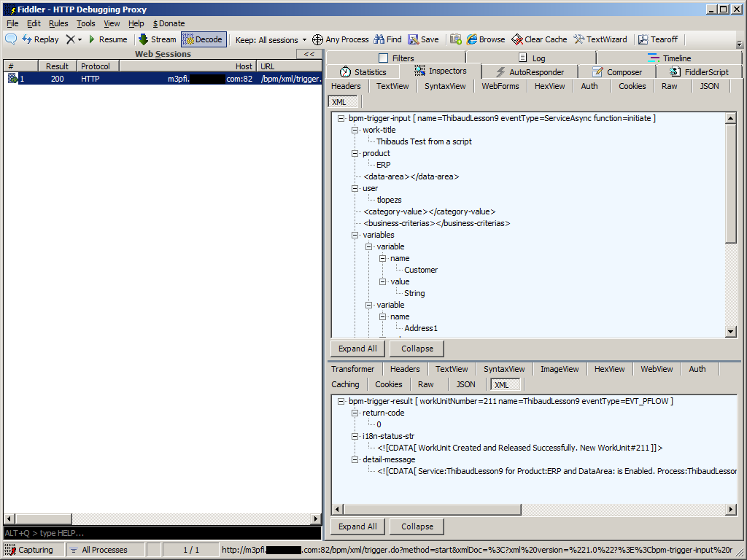Click the Resume play icon
This screenshot has height=560, width=747.
pos(92,39)
